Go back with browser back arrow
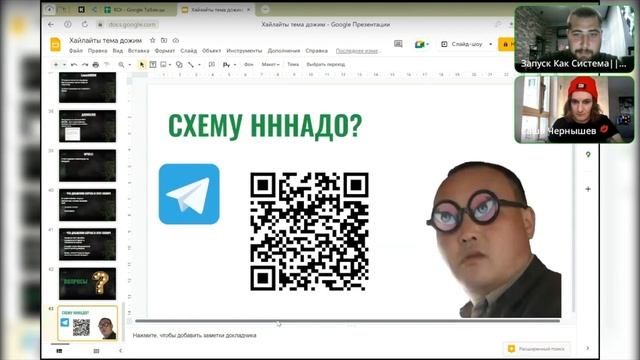 51,24
